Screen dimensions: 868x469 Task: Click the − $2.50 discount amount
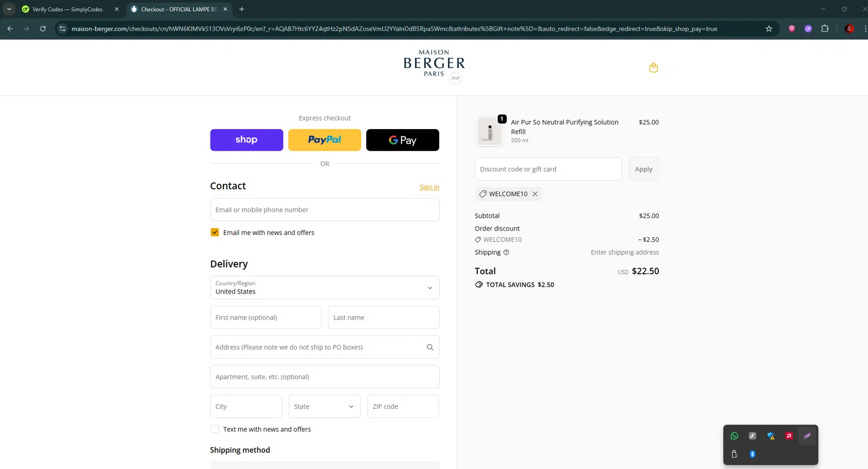click(x=648, y=240)
